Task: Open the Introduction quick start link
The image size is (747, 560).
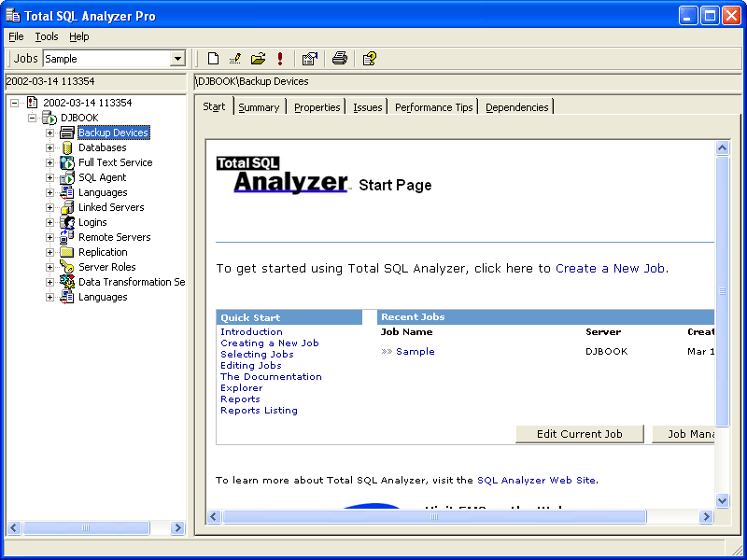Action: [251, 332]
